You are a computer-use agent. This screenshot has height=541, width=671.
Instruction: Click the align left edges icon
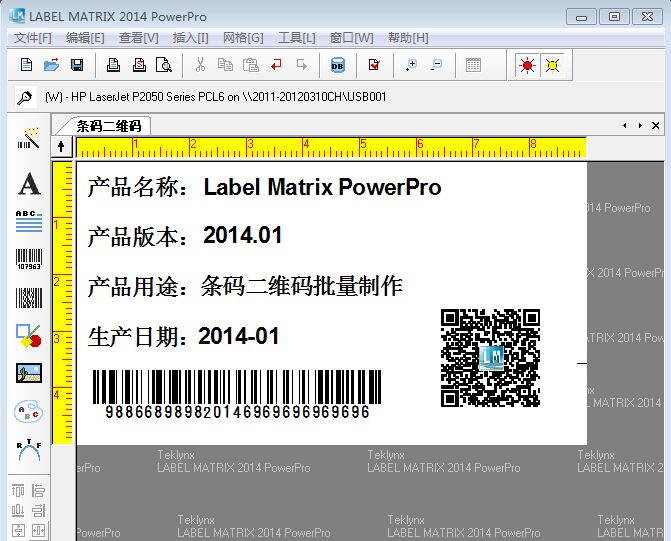38,490
